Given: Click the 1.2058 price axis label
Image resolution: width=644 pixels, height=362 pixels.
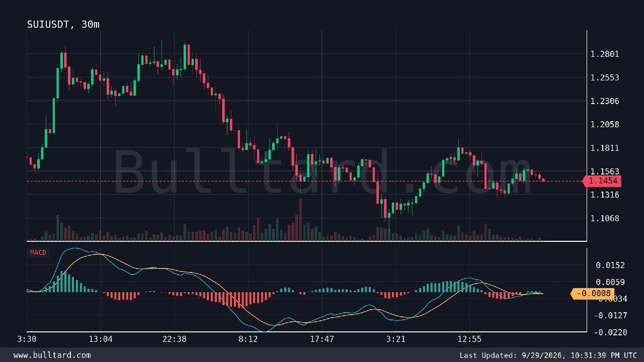Looking at the screenshot, I should (x=605, y=124).
